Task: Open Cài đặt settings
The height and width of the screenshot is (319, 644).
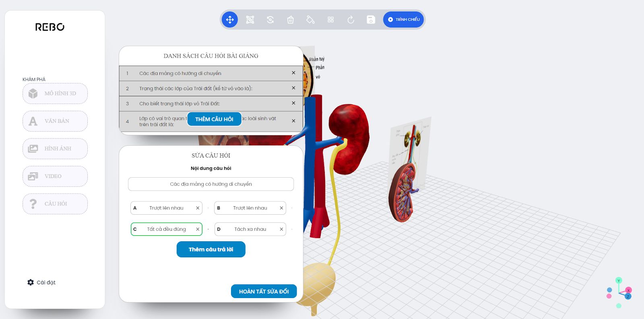Action: (41, 282)
